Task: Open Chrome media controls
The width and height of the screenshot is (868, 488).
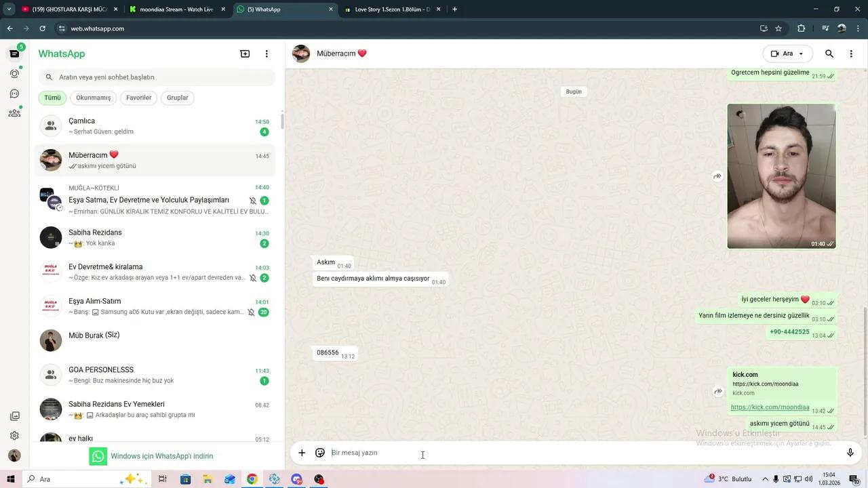Action: tap(825, 28)
